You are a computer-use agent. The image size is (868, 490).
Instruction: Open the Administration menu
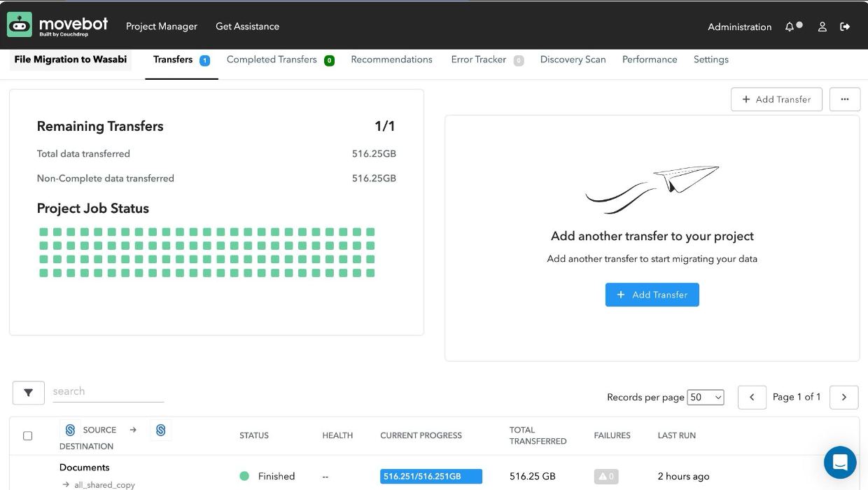tap(739, 27)
